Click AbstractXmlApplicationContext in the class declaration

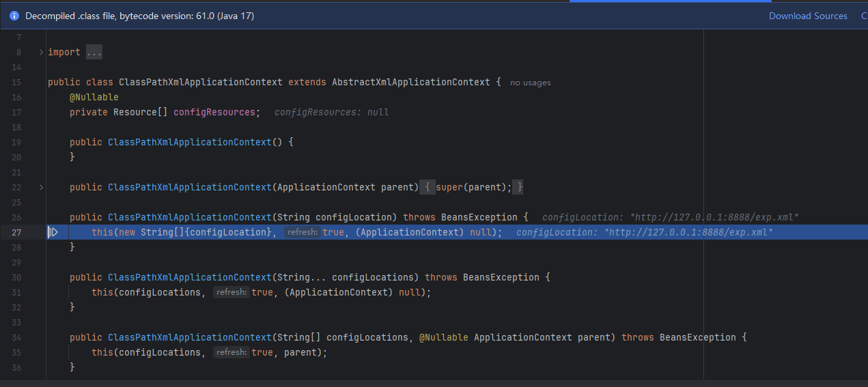(411, 82)
